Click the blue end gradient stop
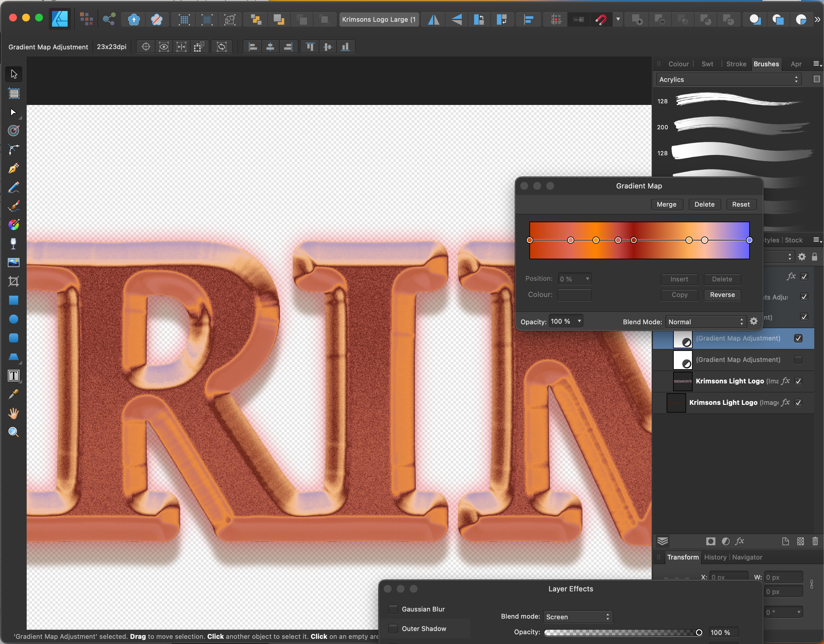 [x=749, y=240]
